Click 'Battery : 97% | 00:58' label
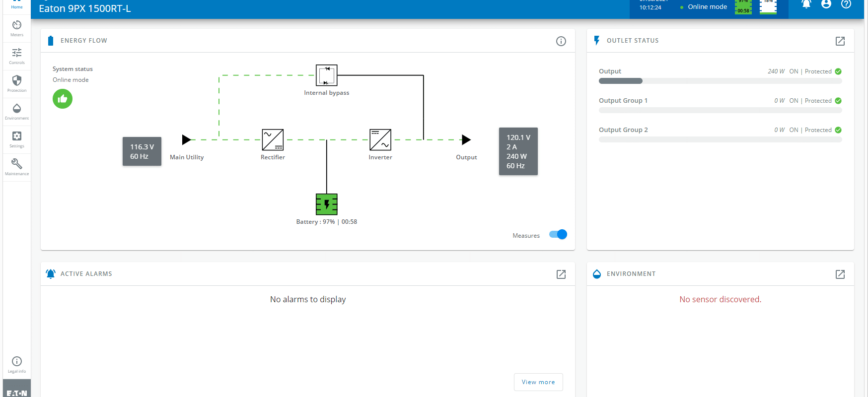Image resolution: width=868 pixels, height=397 pixels. (327, 222)
